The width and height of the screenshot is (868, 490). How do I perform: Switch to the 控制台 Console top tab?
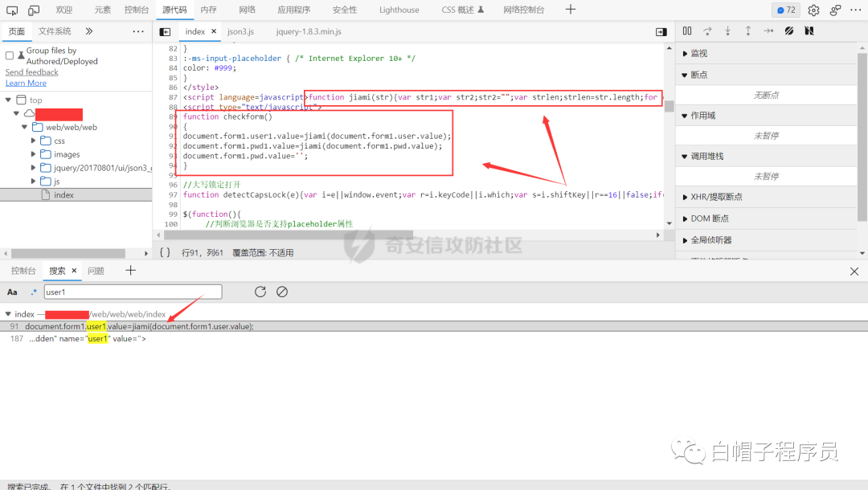[136, 10]
